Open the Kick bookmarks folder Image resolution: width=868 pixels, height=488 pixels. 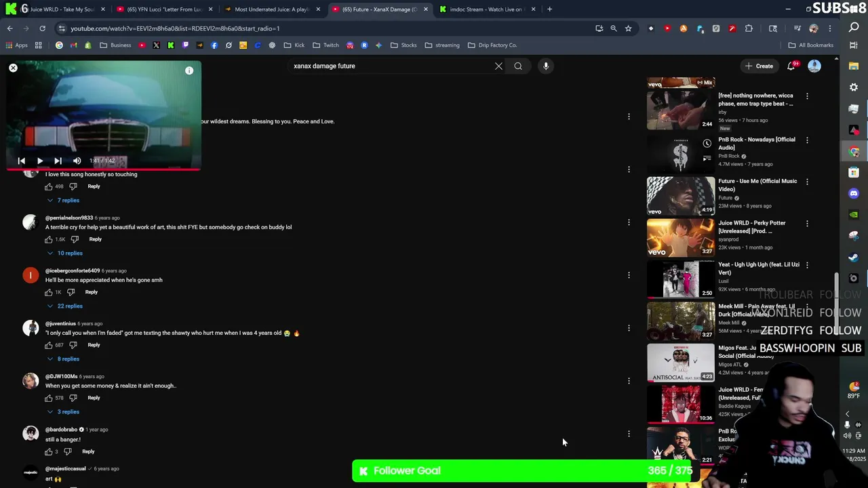(294, 45)
